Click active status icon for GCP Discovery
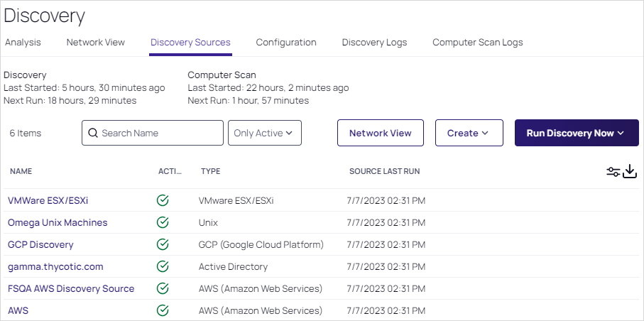Image resolution: width=644 pixels, height=321 pixels. [163, 244]
